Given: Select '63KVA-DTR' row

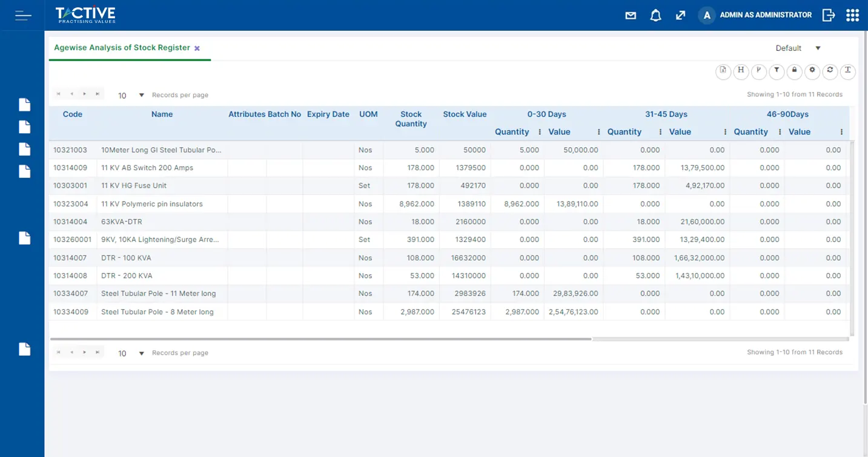Looking at the screenshot, I should pos(449,222).
